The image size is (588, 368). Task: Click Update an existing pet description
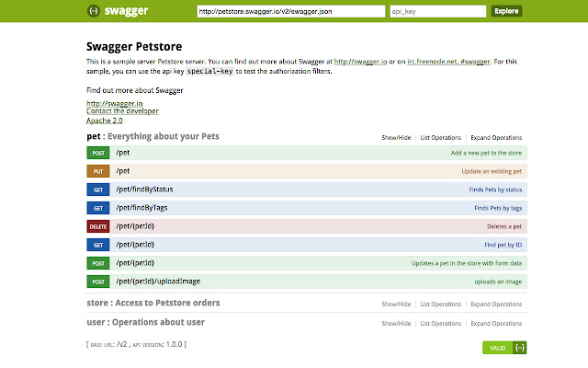tap(492, 171)
